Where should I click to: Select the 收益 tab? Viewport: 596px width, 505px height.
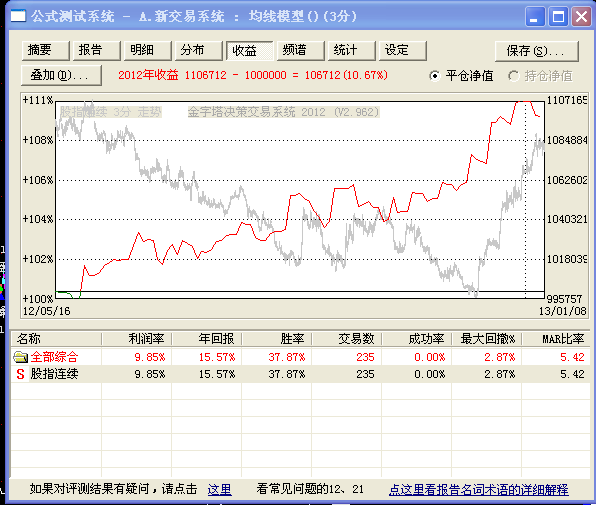(250, 51)
